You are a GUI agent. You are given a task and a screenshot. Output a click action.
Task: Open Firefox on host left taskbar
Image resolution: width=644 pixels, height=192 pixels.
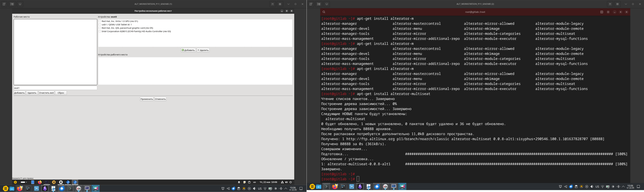point(20,188)
